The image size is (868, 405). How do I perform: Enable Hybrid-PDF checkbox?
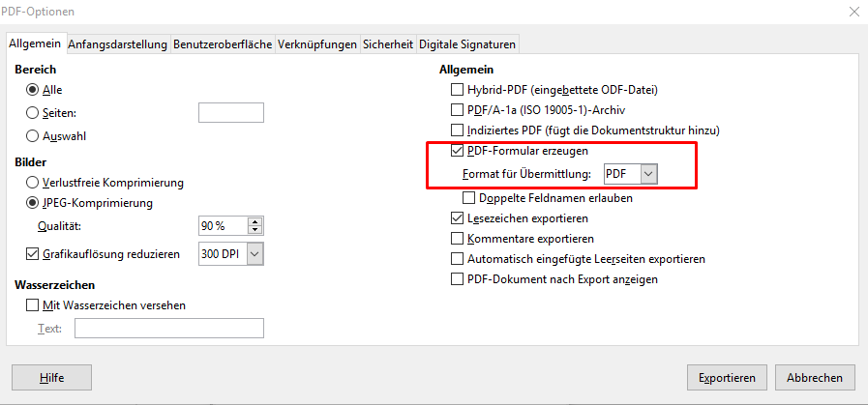pos(458,90)
